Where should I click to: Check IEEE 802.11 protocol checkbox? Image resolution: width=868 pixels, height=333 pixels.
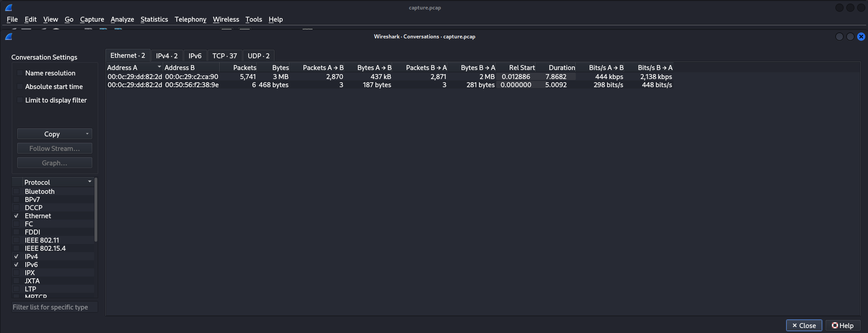pos(16,240)
